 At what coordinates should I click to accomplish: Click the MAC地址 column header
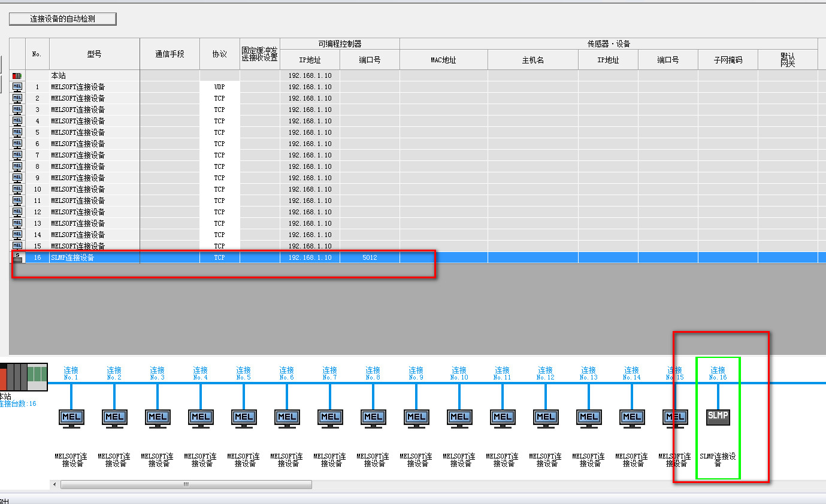(443, 60)
